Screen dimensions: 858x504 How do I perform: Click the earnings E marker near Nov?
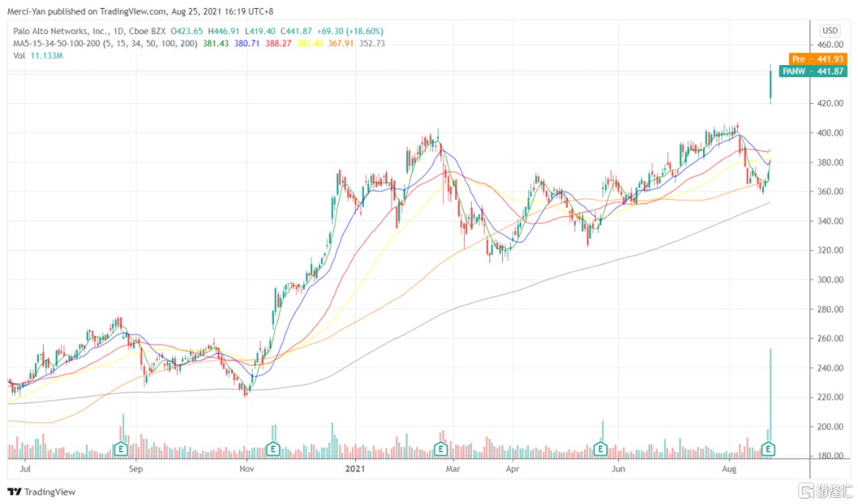click(272, 450)
